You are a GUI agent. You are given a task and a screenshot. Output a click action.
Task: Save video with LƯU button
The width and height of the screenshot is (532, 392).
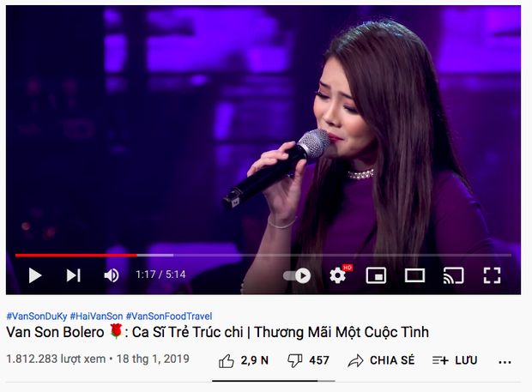coord(455,360)
